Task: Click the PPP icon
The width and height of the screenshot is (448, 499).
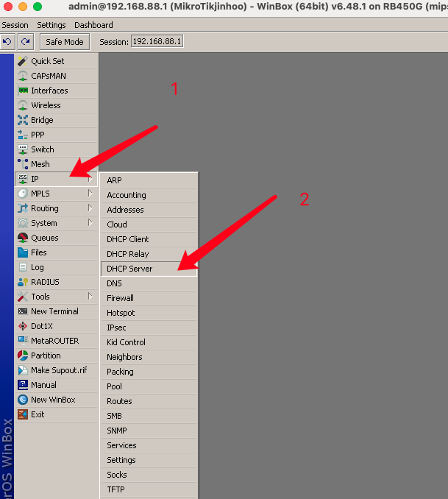Action: (23, 135)
